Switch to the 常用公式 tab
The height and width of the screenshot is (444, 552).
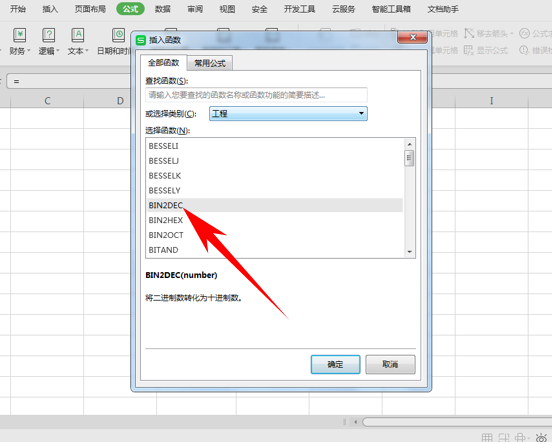[210, 63]
